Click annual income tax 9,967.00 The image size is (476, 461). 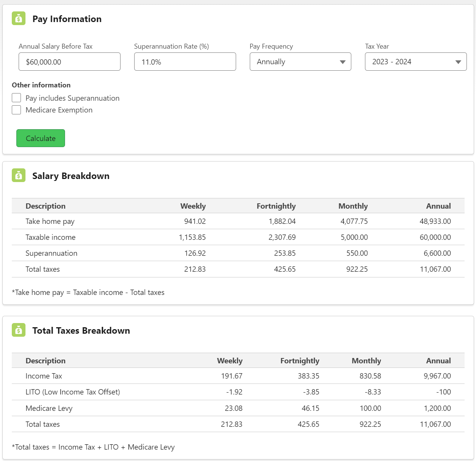pyautogui.click(x=437, y=376)
